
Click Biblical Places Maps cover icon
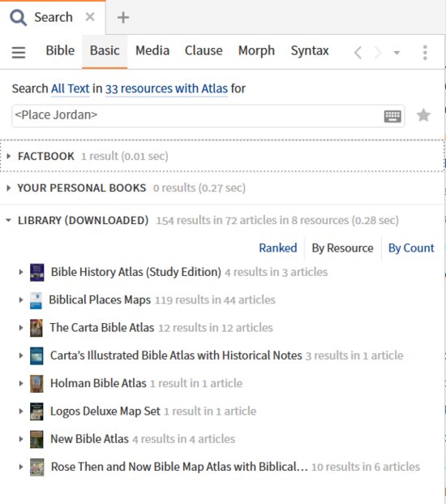[36, 300]
